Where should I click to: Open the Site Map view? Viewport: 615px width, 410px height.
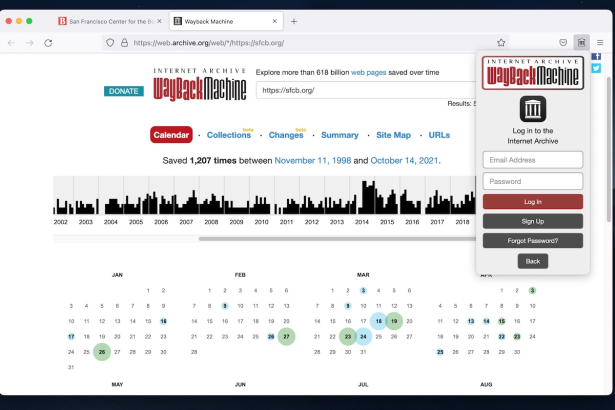[393, 135]
